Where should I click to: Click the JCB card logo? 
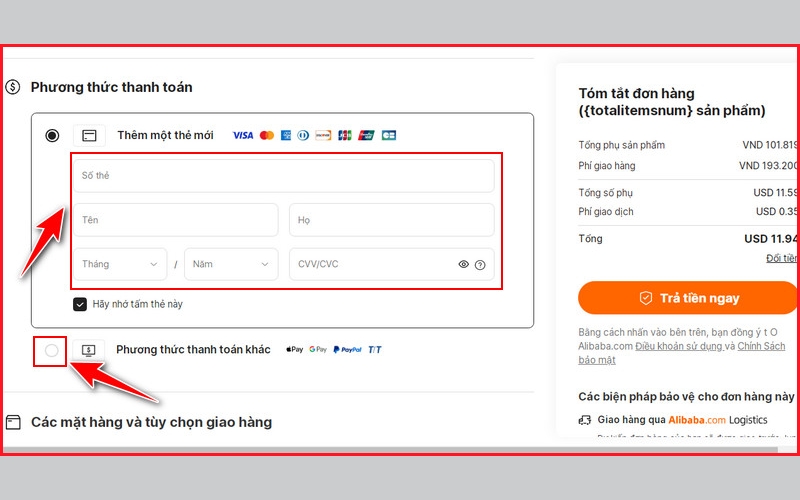pos(345,135)
